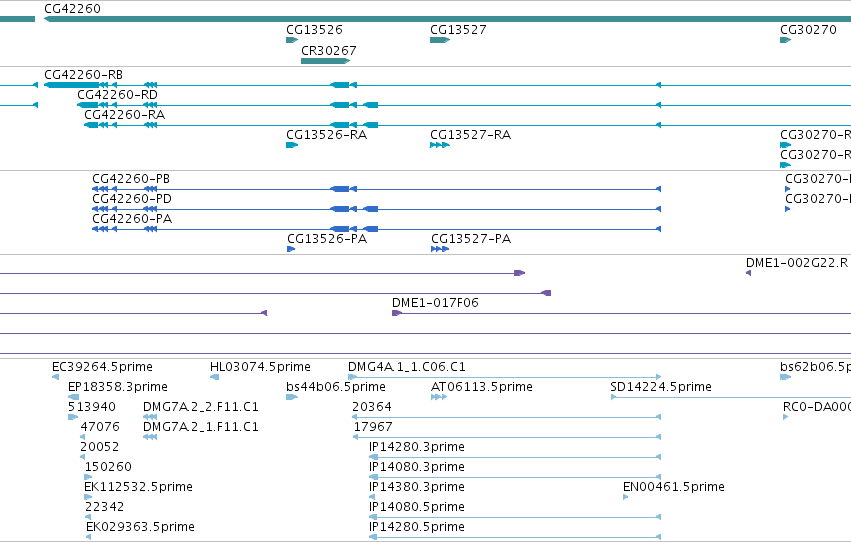
Task: Click EP18358.3prime EST label
Action: coord(118,387)
